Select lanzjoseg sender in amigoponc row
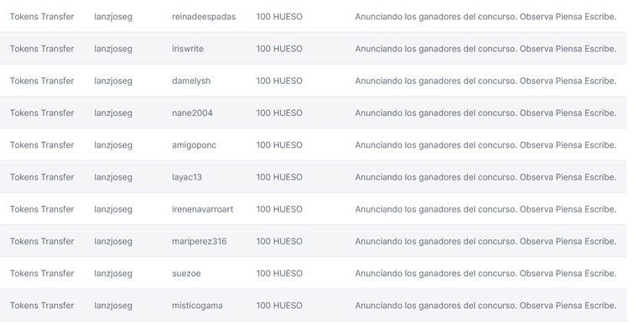This screenshot has height=325, width=644. pos(113,145)
